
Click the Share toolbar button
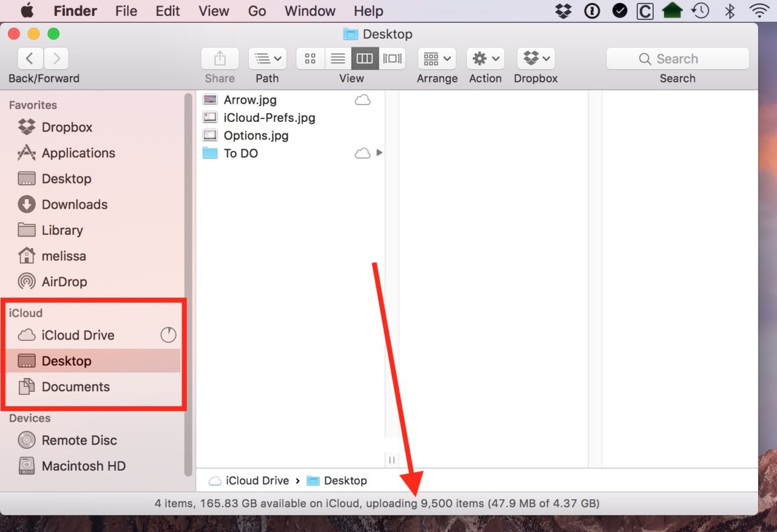tap(220, 59)
